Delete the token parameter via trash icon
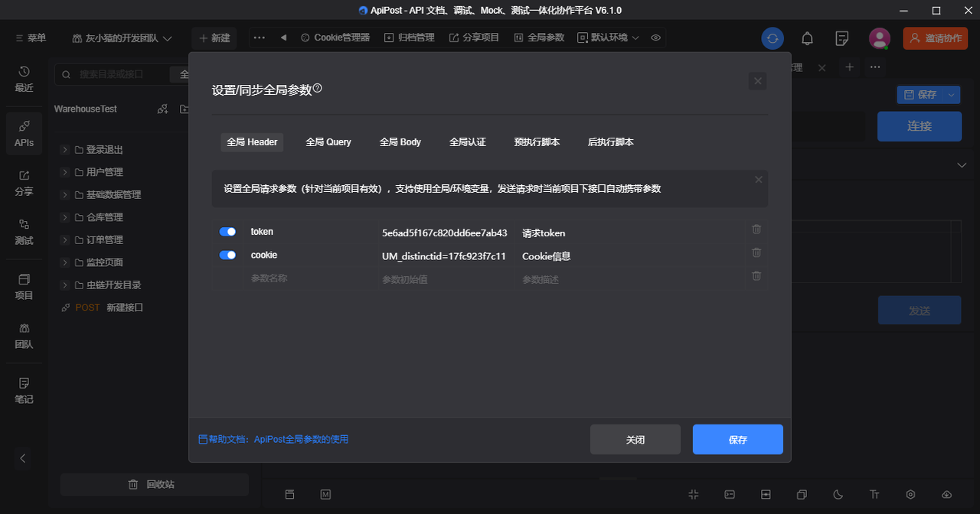The width and height of the screenshot is (980, 514). pos(756,229)
